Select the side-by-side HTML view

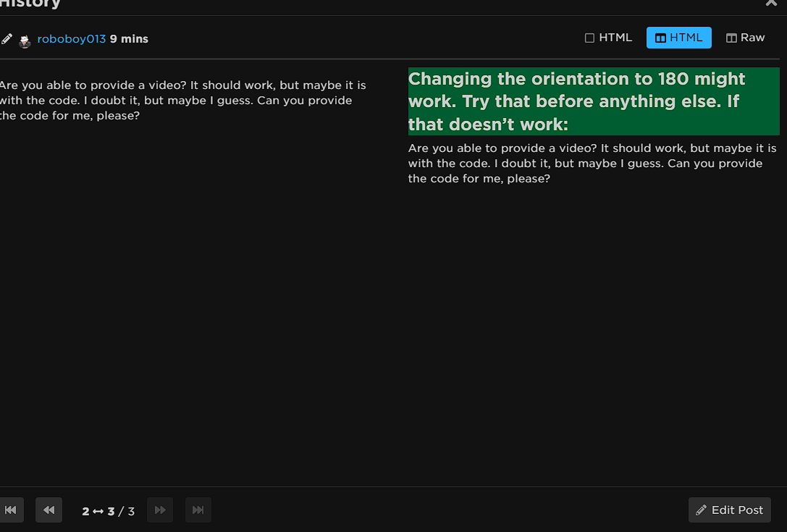[x=678, y=38]
